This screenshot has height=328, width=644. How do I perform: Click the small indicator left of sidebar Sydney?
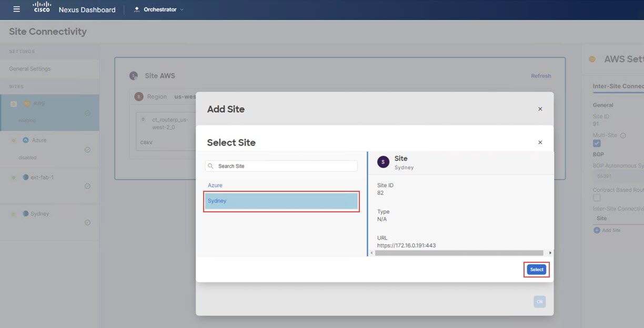point(14,214)
